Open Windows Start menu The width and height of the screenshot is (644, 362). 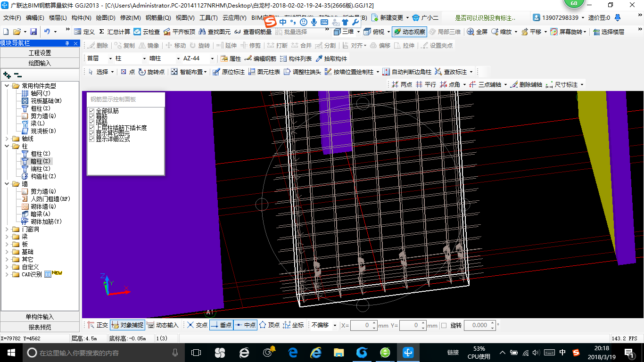point(11,352)
